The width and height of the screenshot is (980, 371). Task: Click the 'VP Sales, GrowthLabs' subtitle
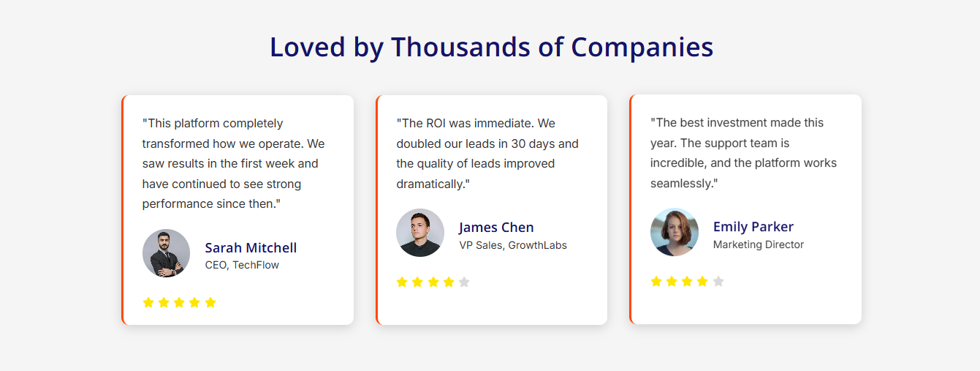513,245
